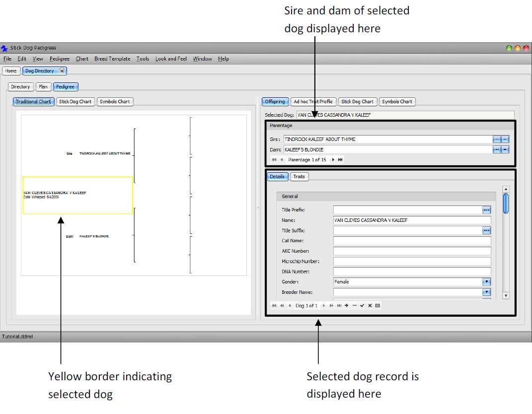Image resolution: width=532 pixels, height=414 pixels.
Task: Add a new dog record with the plus icon
Action: (347, 305)
